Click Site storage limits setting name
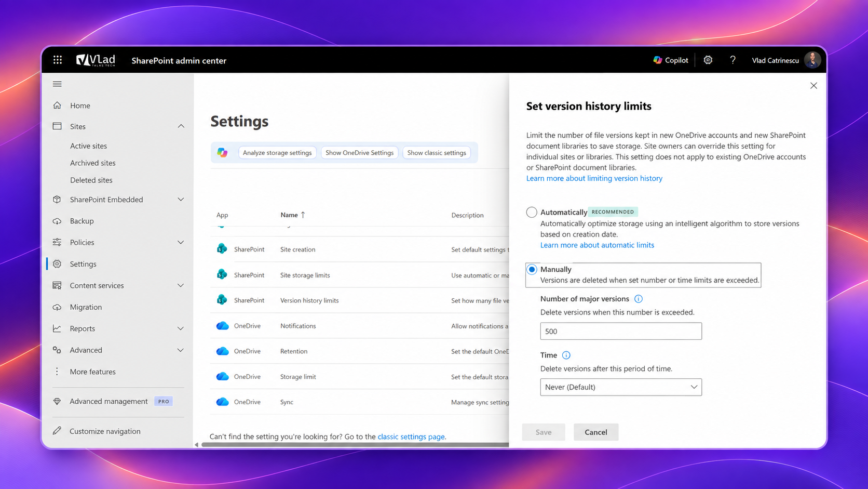The height and width of the screenshot is (489, 868). tap(305, 275)
